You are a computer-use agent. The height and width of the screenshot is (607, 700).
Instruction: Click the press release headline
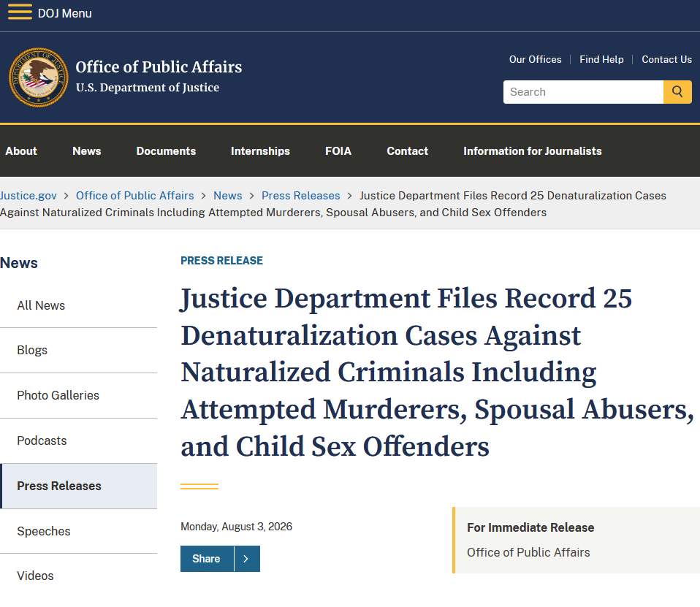438,373
